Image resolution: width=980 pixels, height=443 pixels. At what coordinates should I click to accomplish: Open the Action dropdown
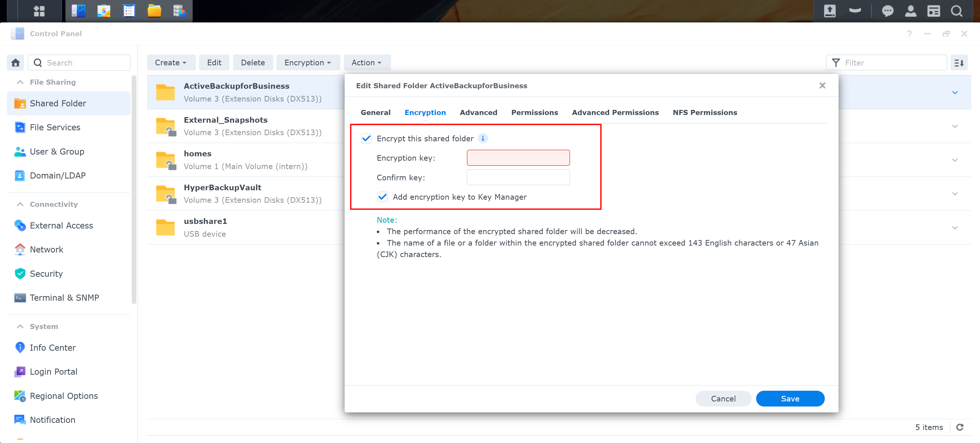coord(367,63)
